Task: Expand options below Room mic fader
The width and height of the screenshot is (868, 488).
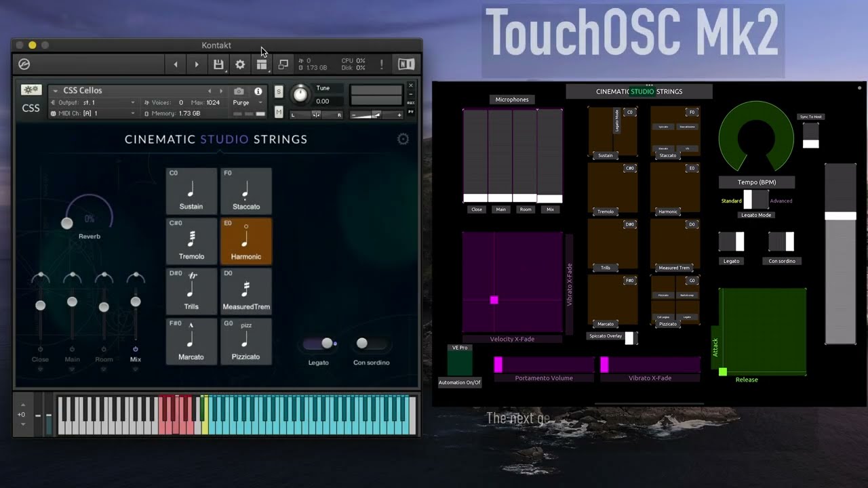Action: tap(104, 369)
